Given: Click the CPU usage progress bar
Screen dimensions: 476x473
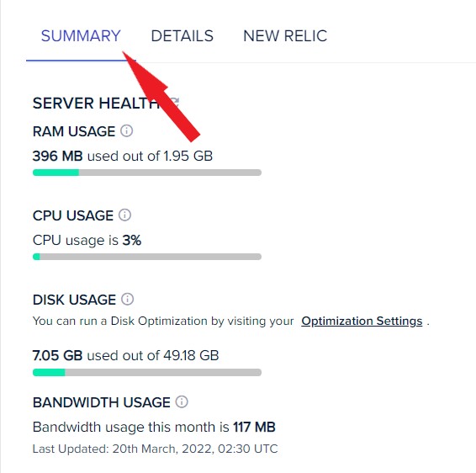Looking at the screenshot, I should tap(147, 257).
